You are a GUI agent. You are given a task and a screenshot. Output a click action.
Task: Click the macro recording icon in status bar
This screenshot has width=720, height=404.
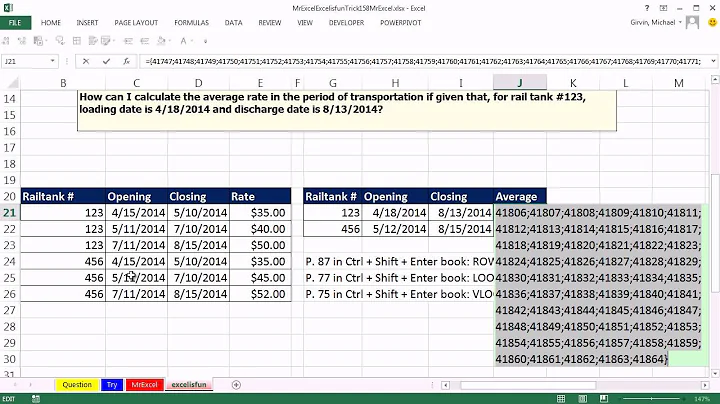(x=36, y=399)
